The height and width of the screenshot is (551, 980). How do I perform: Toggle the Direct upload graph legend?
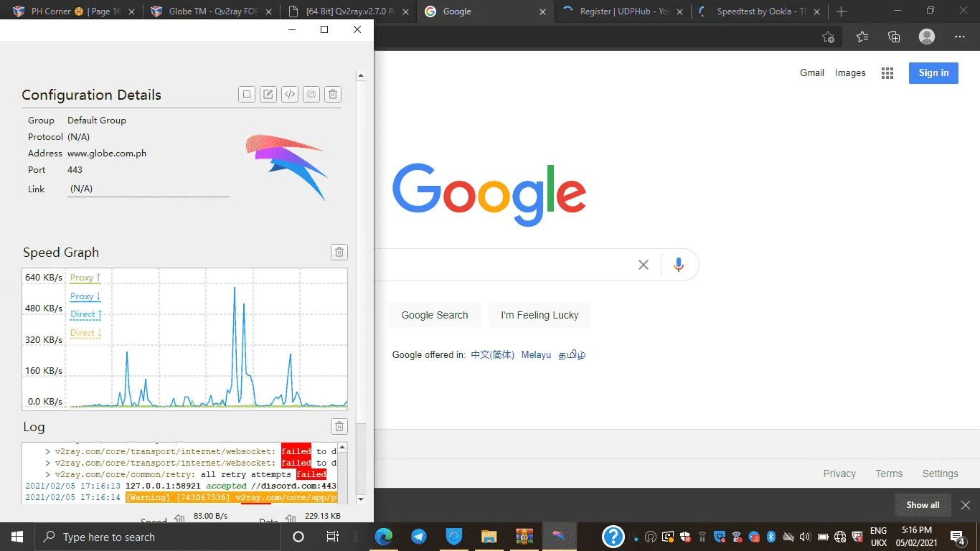coord(86,314)
